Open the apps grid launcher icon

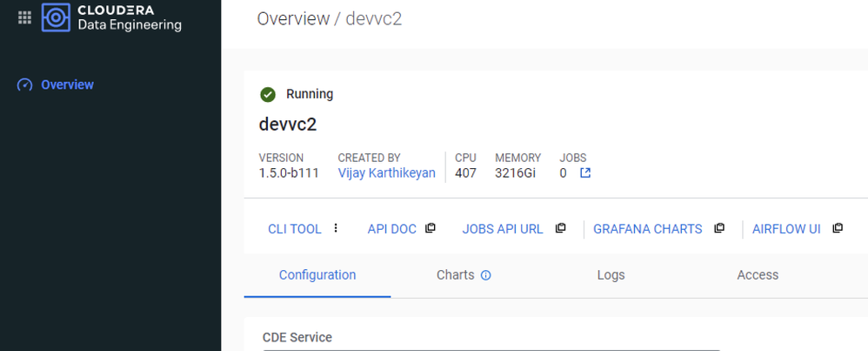[24, 17]
